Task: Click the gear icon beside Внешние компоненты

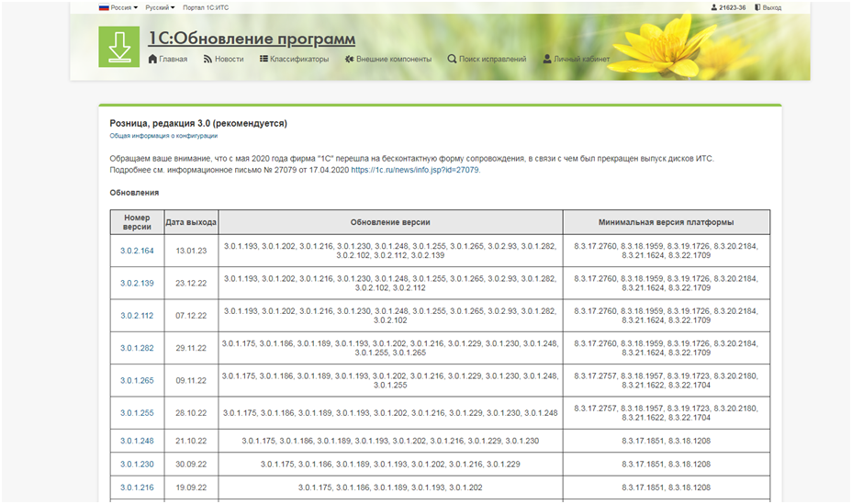Action: tap(350, 59)
